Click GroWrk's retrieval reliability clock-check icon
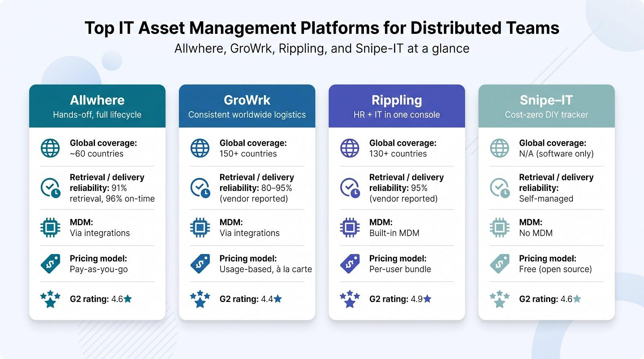The height and width of the screenshot is (359, 644). click(x=200, y=188)
